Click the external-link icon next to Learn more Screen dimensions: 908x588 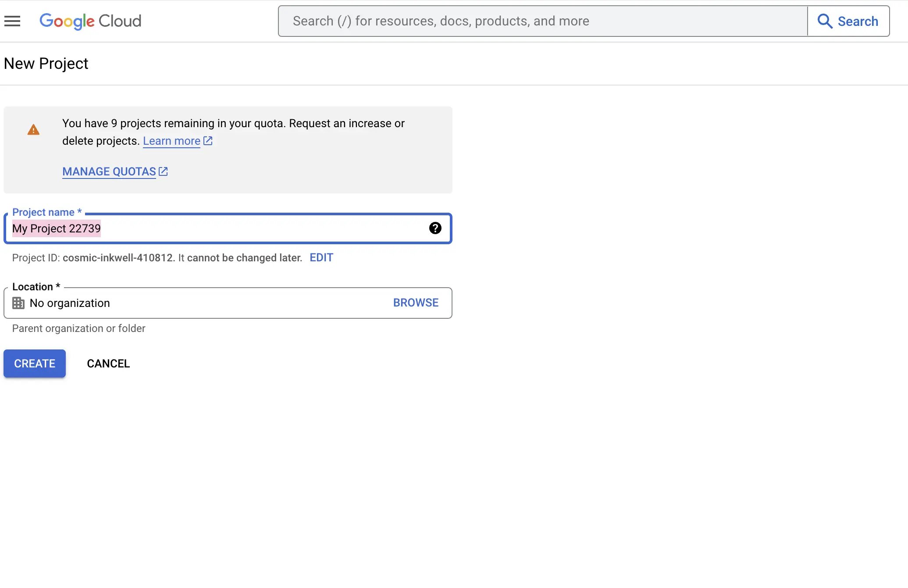pos(207,141)
